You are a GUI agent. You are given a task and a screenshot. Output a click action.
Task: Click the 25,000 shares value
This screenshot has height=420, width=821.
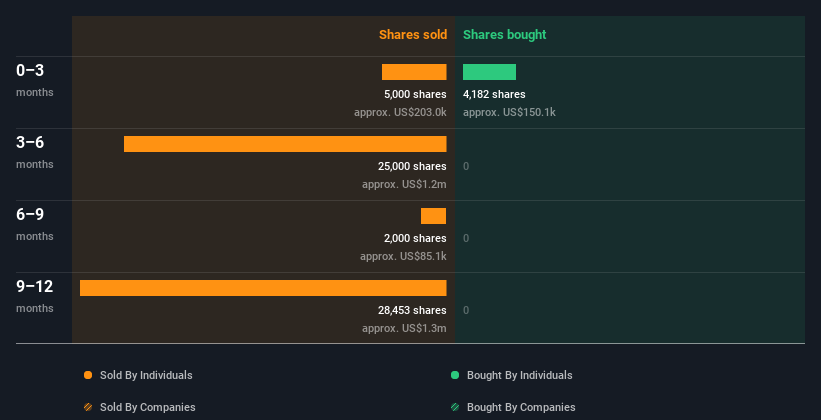(x=412, y=166)
